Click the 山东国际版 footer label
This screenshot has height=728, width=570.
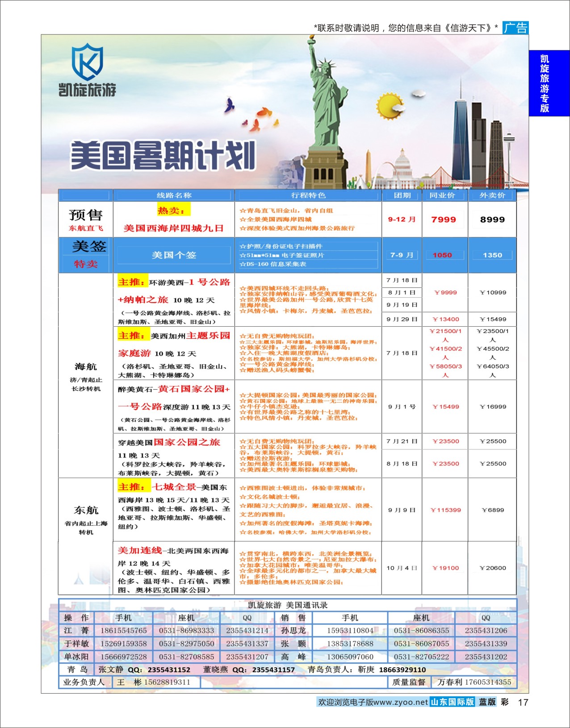[452, 702]
